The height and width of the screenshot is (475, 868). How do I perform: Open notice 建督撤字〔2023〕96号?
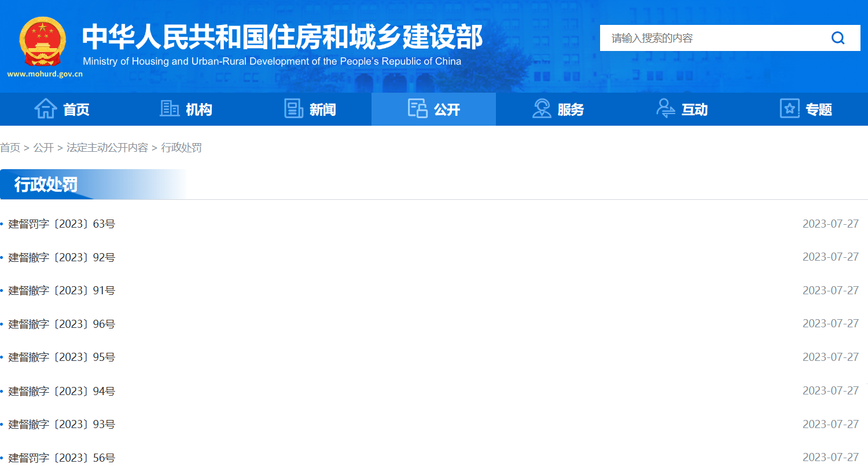point(61,324)
